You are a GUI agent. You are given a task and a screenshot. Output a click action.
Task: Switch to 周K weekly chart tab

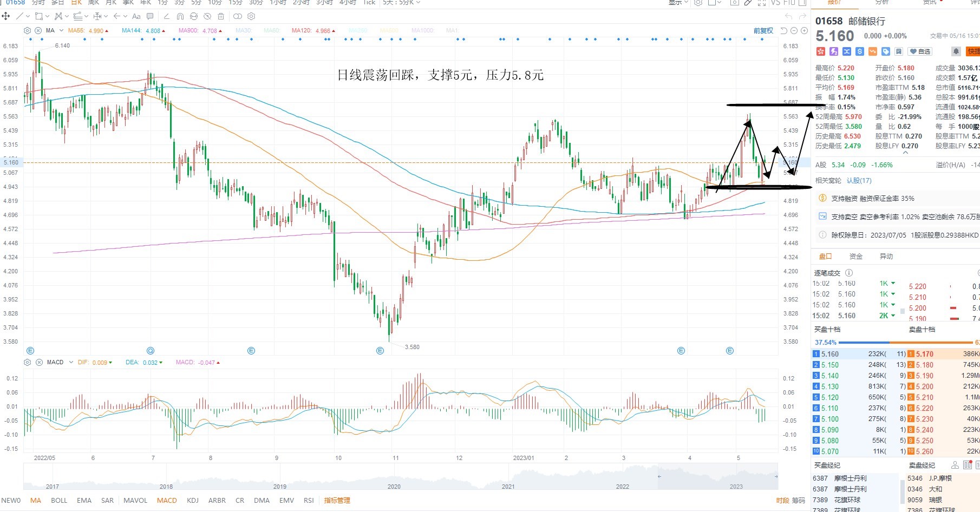[x=94, y=3]
